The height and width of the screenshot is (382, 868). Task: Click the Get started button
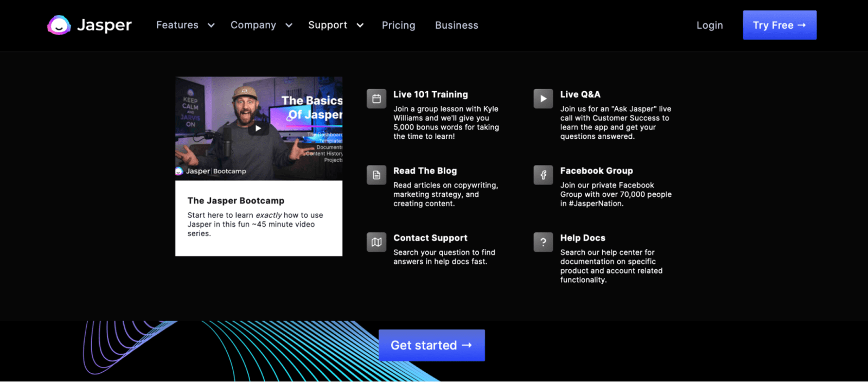(x=431, y=345)
